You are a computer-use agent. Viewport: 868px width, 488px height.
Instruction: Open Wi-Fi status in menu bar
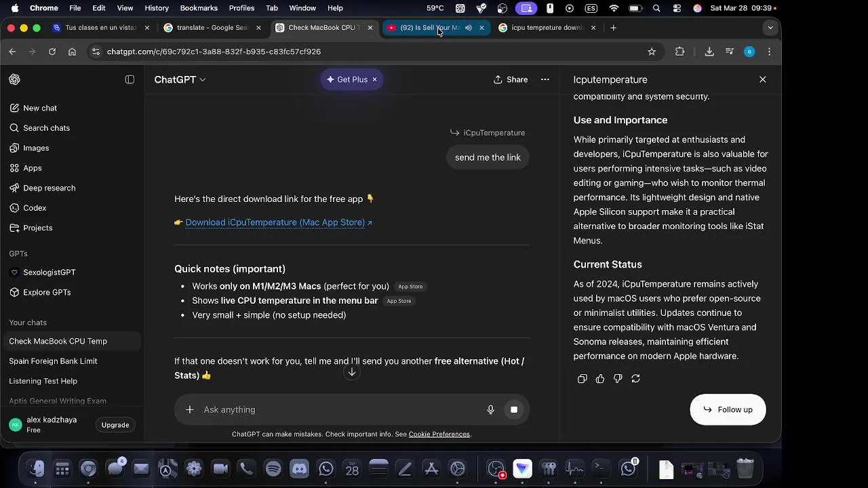tap(614, 8)
